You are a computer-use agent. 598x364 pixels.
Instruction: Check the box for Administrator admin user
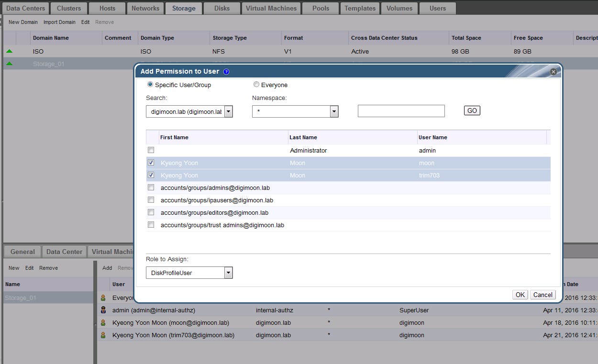pyautogui.click(x=151, y=150)
